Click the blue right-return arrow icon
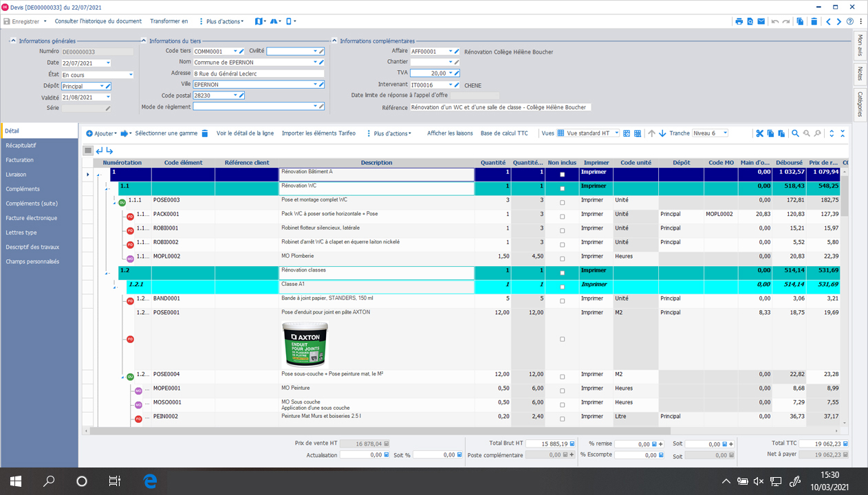The width and height of the screenshot is (868, 495). pos(109,151)
